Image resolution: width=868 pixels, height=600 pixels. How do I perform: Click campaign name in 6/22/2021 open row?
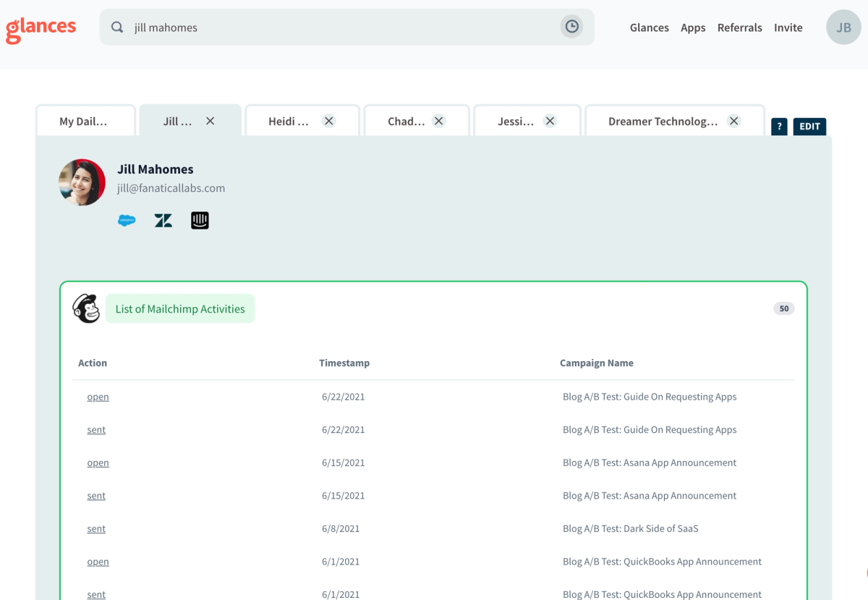click(x=650, y=397)
